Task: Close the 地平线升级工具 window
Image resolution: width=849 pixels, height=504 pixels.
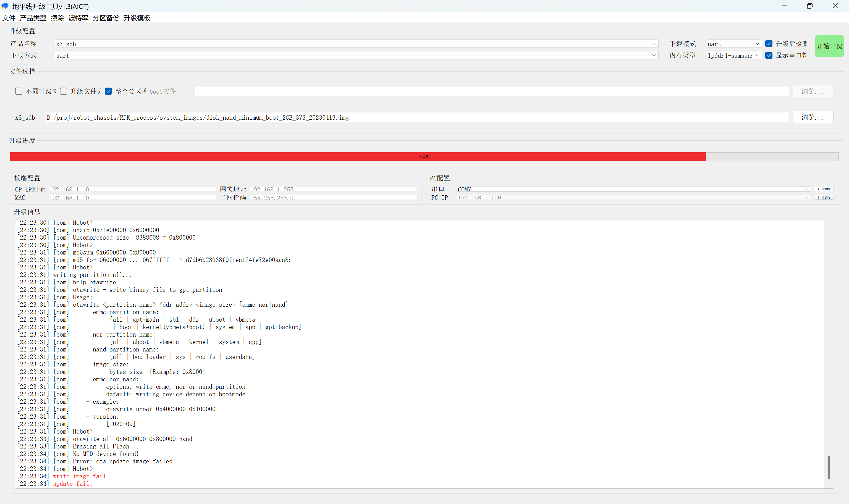Action: click(x=835, y=6)
